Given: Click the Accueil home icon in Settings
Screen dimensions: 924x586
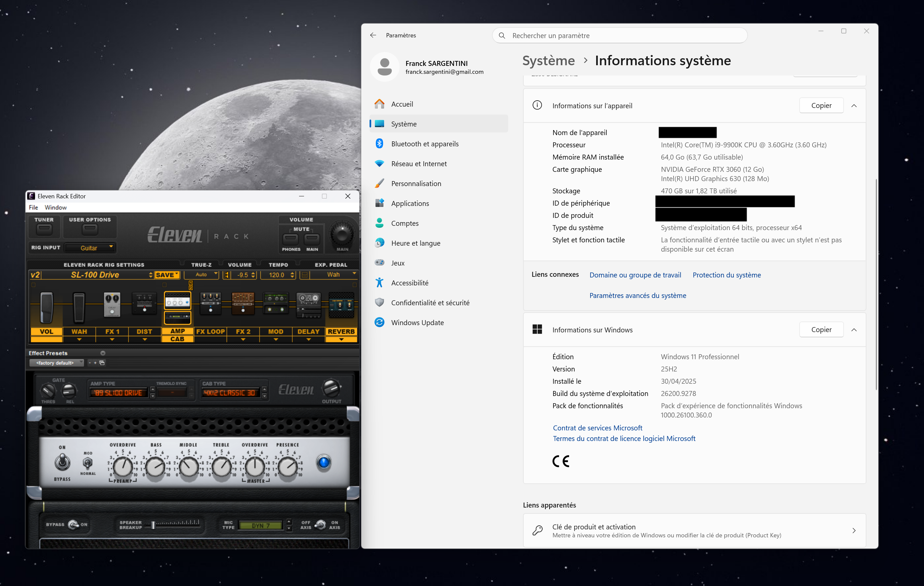Looking at the screenshot, I should pyautogui.click(x=379, y=104).
